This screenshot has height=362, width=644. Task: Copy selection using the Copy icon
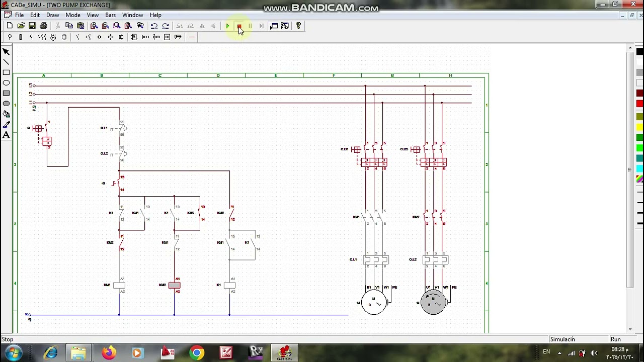[69, 26]
